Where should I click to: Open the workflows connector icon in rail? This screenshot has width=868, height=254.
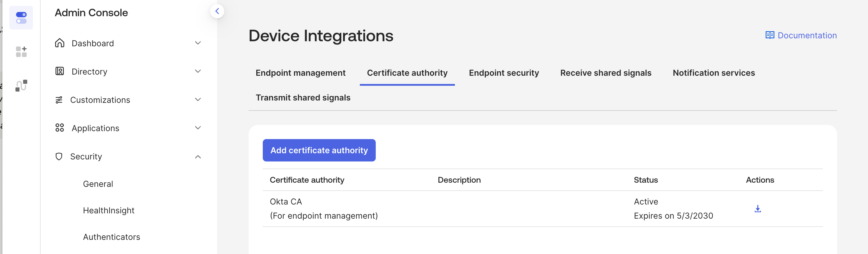[21, 86]
